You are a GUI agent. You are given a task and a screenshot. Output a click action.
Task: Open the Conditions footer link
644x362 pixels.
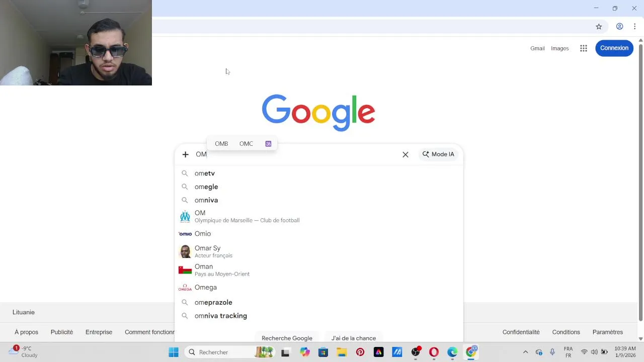[x=566, y=332]
